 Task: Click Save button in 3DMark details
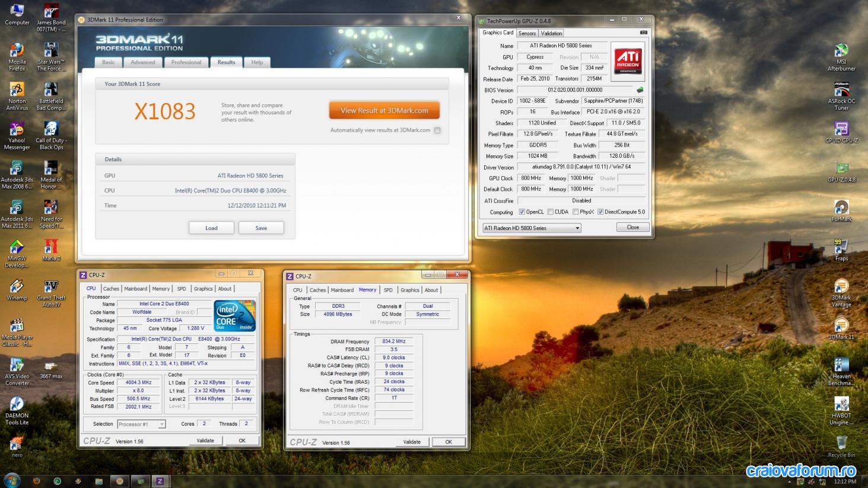[261, 228]
